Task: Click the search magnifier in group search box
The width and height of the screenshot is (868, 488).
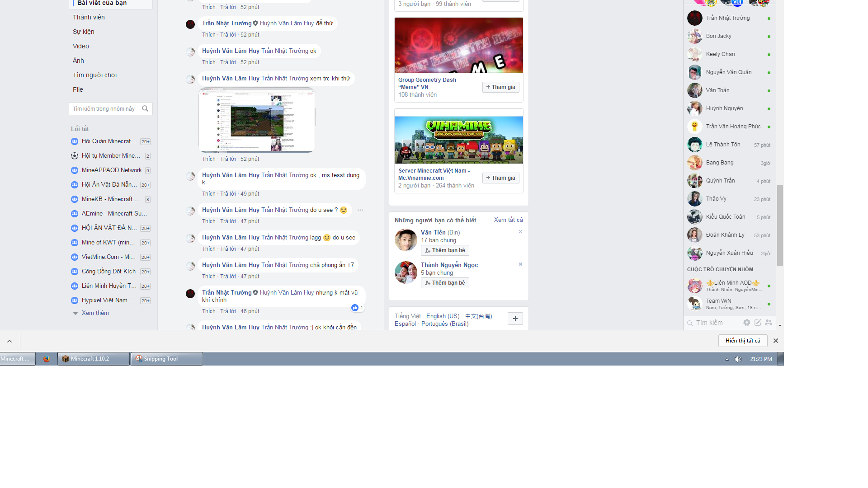Action: [x=145, y=108]
